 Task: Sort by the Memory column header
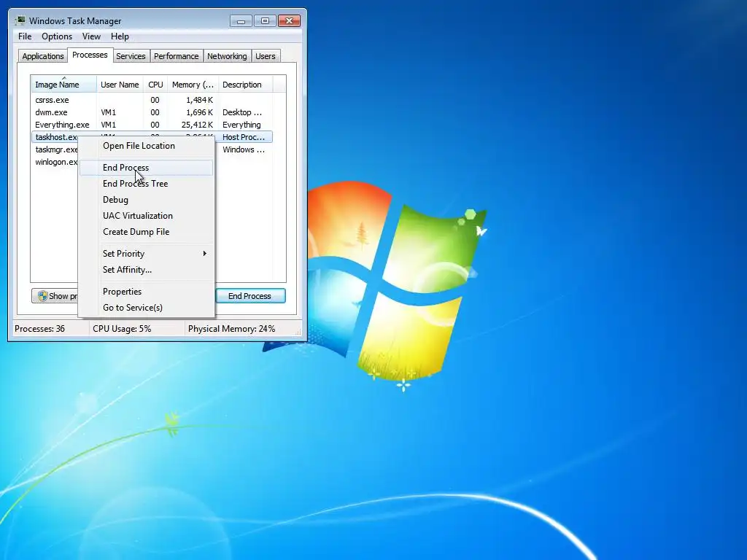[193, 85]
